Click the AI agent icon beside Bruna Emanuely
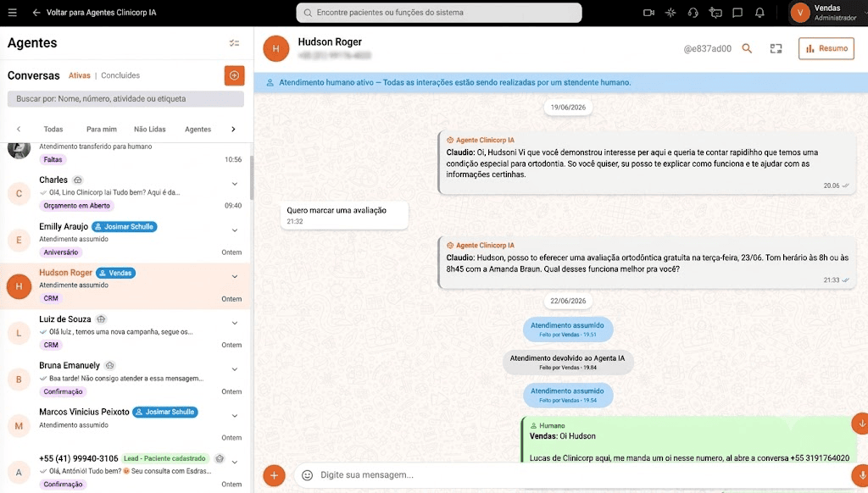 click(x=109, y=365)
